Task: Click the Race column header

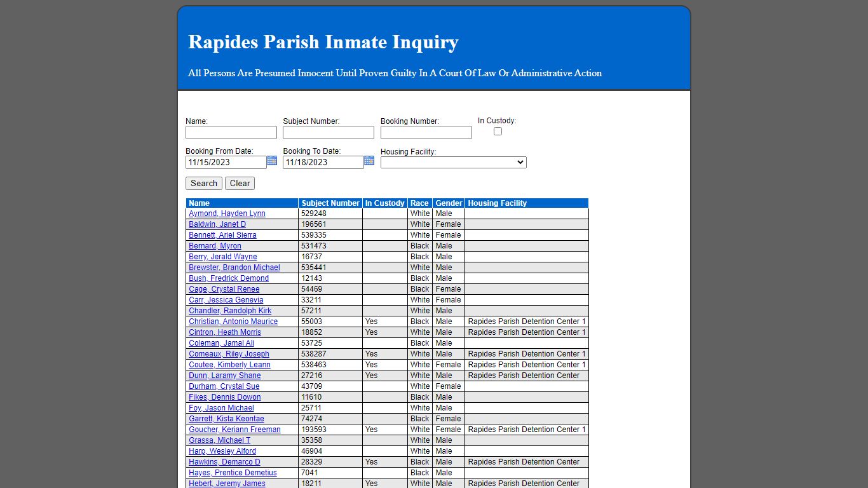Action: coord(420,203)
